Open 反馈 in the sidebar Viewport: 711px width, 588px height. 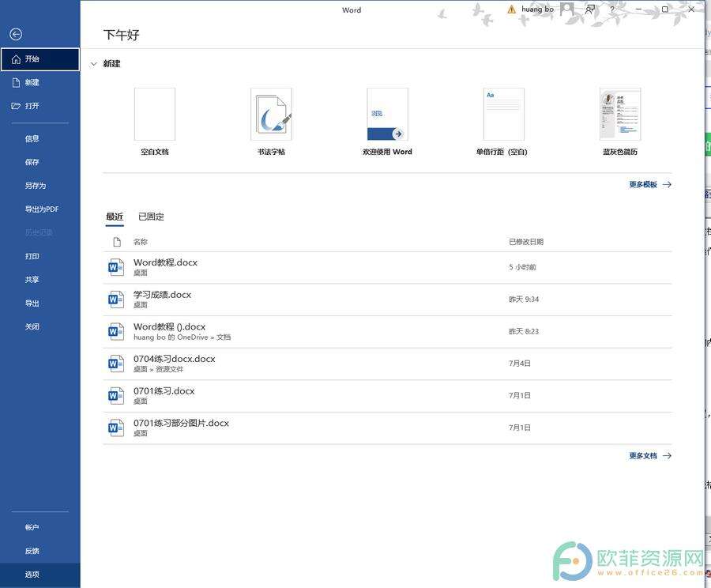pos(40,551)
